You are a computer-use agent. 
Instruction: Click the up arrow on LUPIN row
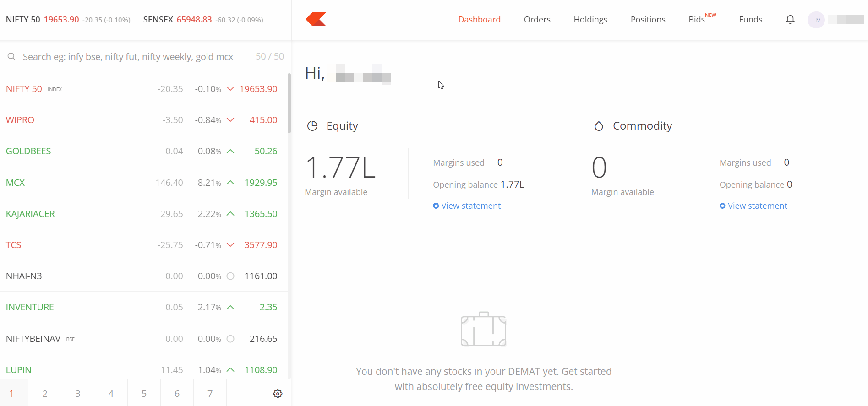point(230,370)
